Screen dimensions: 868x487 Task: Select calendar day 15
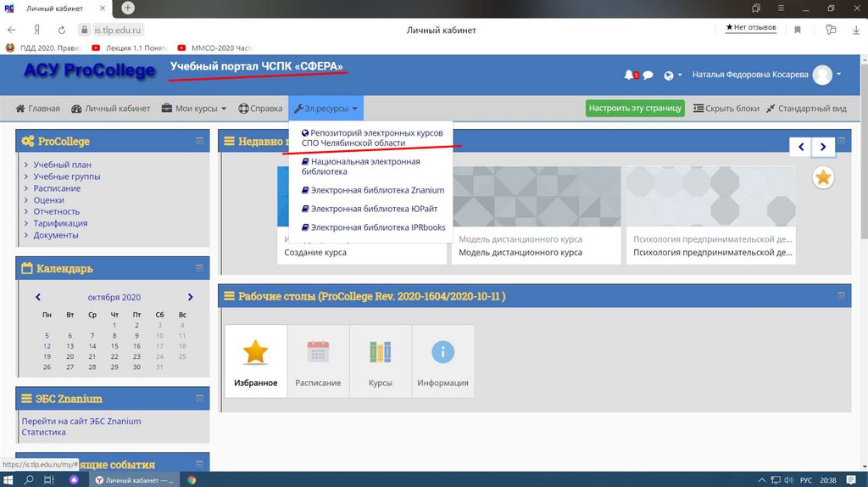114,346
